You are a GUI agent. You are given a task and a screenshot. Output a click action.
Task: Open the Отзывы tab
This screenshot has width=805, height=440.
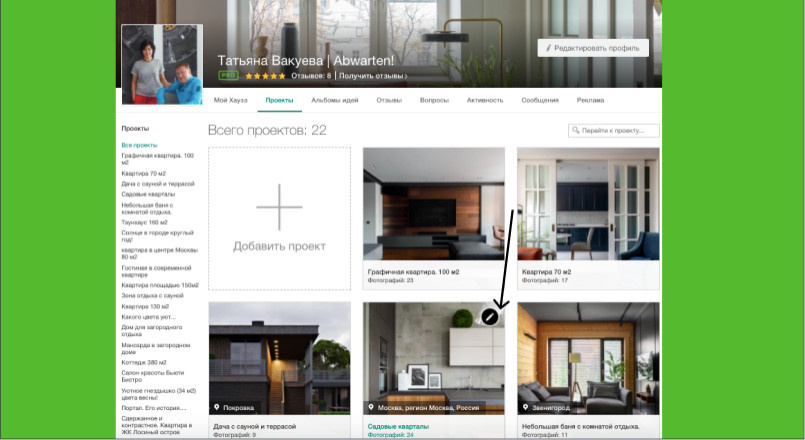(x=389, y=100)
